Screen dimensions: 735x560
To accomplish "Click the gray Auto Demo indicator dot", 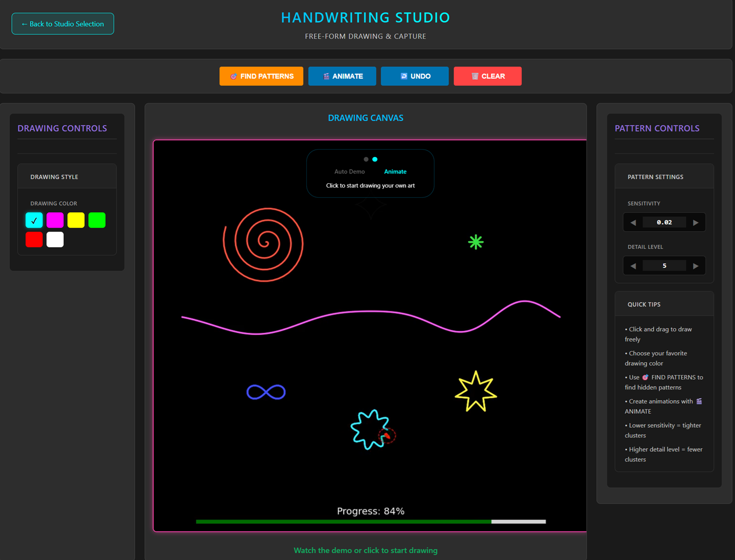I will coord(366,159).
